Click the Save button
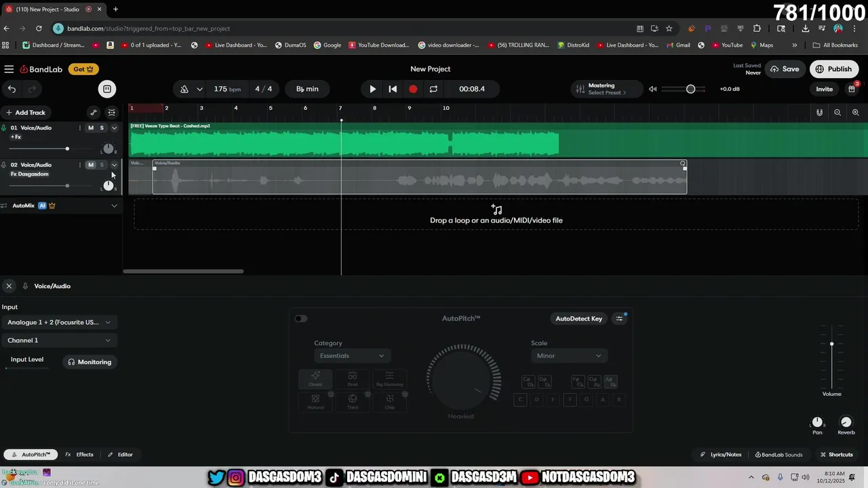 pos(785,69)
